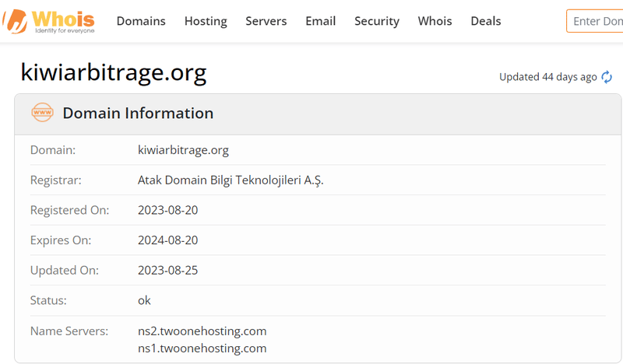Image resolution: width=623 pixels, height=364 pixels.
Task: Select name server ns2.twoonehosting.com
Action: pyautogui.click(x=202, y=331)
